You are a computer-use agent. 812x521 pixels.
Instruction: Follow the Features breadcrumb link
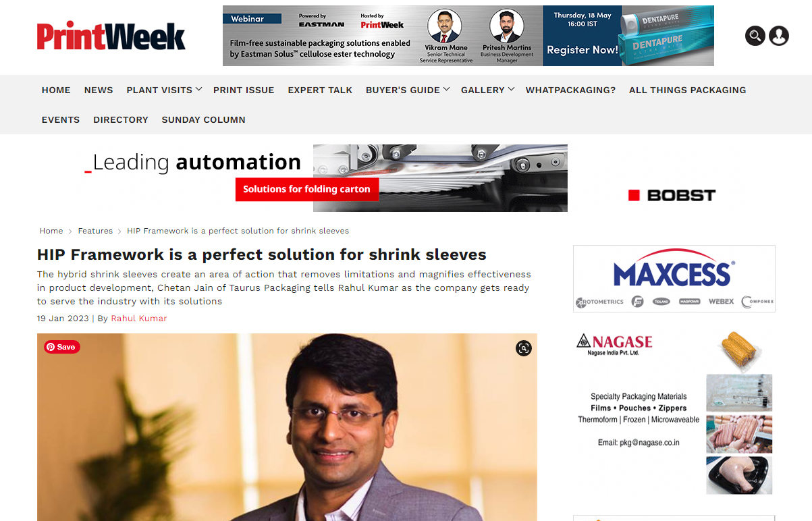tap(95, 231)
